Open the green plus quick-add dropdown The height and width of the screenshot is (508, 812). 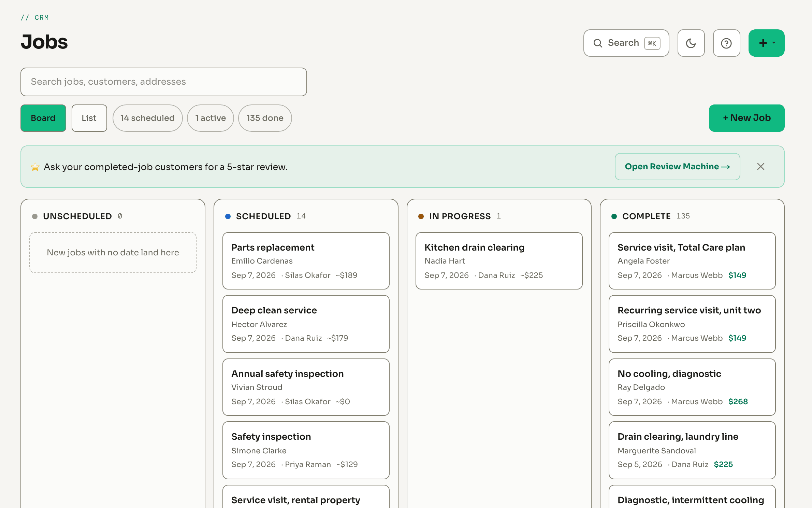coord(766,43)
